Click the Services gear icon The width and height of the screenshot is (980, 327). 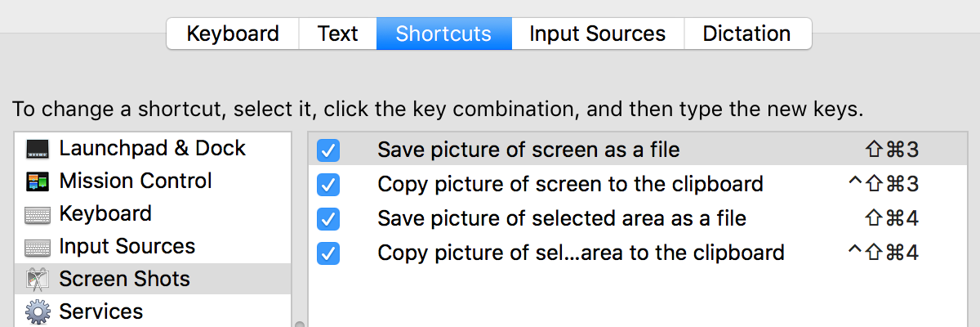[x=37, y=312]
